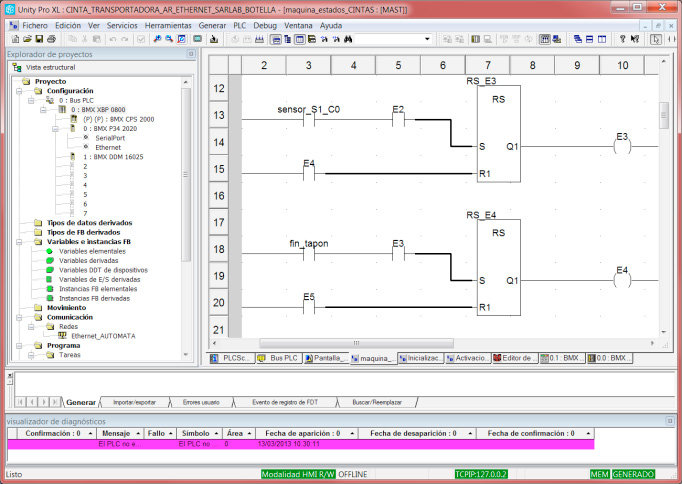Screen dimensions: 682x484
Task: Select the magenta diagnostic message row
Action: (300, 443)
